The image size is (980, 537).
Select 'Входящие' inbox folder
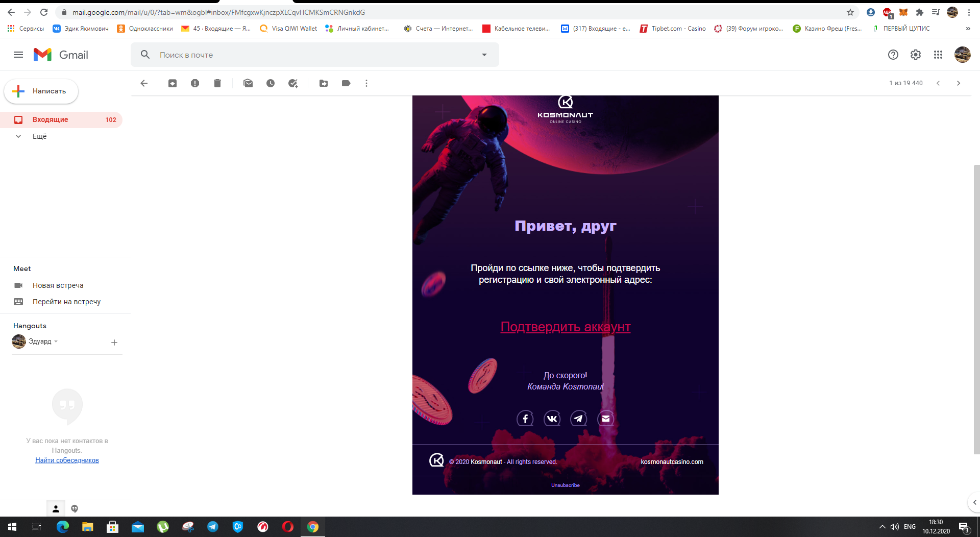tap(61, 120)
